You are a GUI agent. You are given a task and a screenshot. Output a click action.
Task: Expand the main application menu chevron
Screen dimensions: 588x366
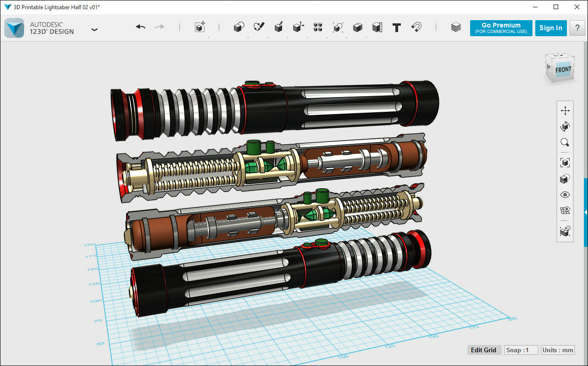coord(94,29)
